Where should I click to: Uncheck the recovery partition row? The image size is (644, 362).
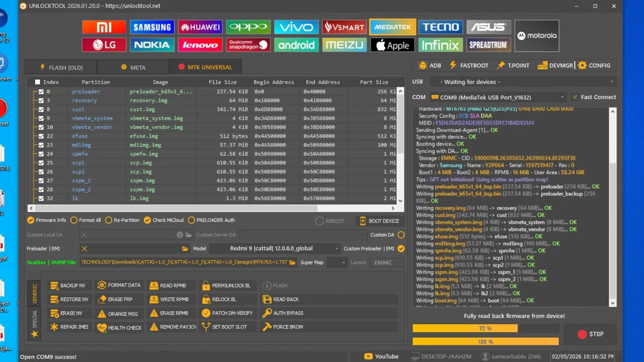41,101
